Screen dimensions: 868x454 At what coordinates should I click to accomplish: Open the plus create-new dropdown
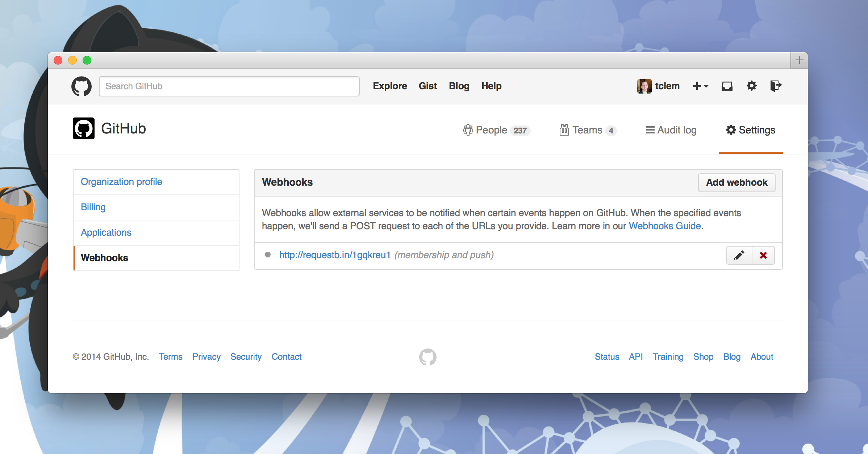tap(701, 86)
